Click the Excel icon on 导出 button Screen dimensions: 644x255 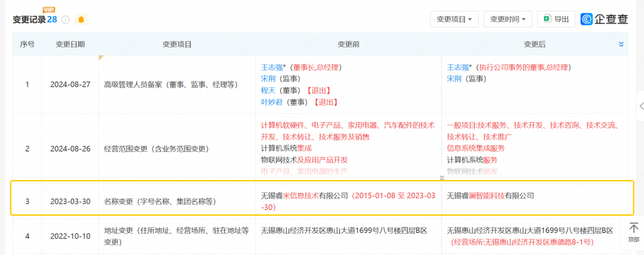tap(547, 19)
